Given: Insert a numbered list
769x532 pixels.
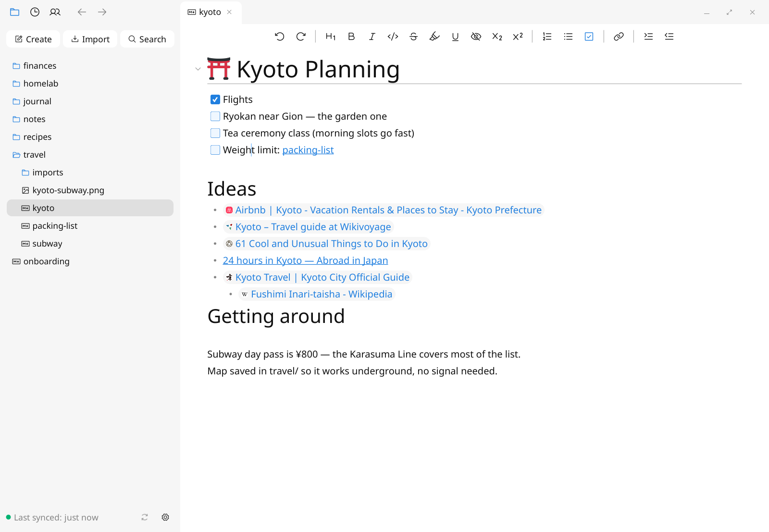Looking at the screenshot, I should point(547,37).
